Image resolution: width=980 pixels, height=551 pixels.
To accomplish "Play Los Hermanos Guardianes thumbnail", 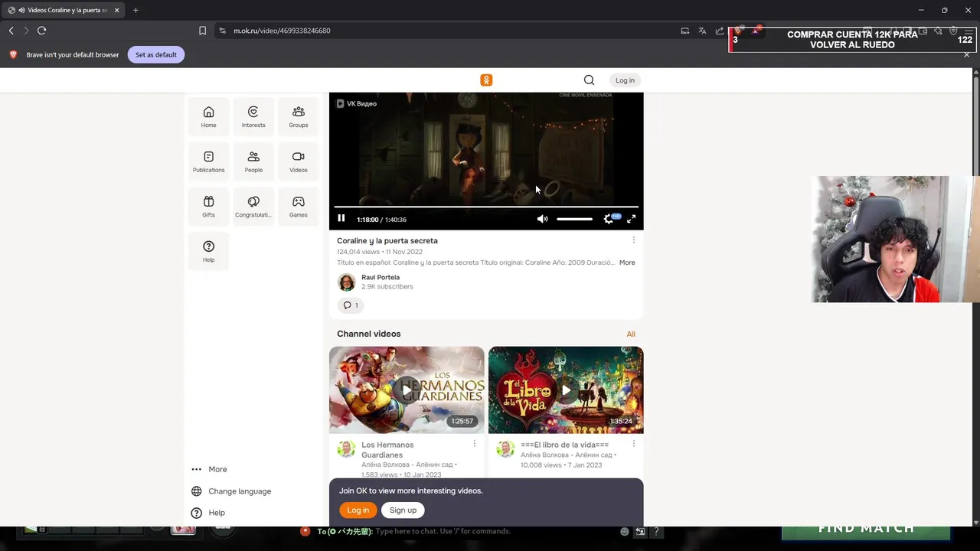I will [407, 390].
